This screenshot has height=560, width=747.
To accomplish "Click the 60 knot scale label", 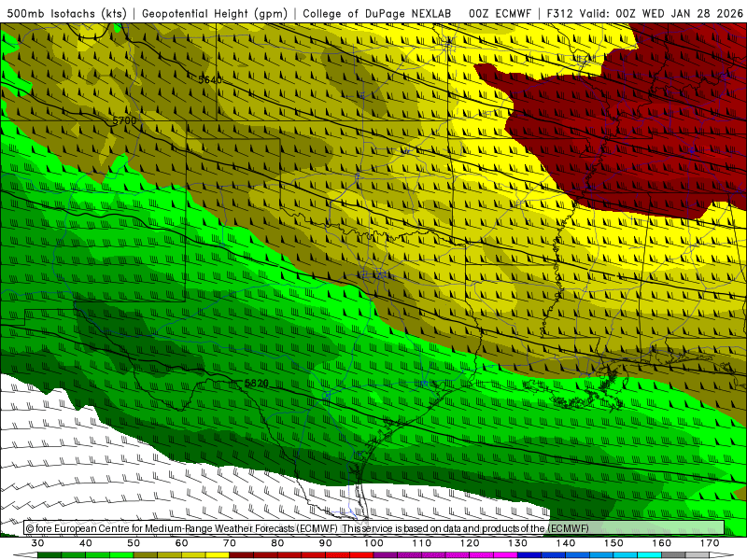I will [181, 543].
